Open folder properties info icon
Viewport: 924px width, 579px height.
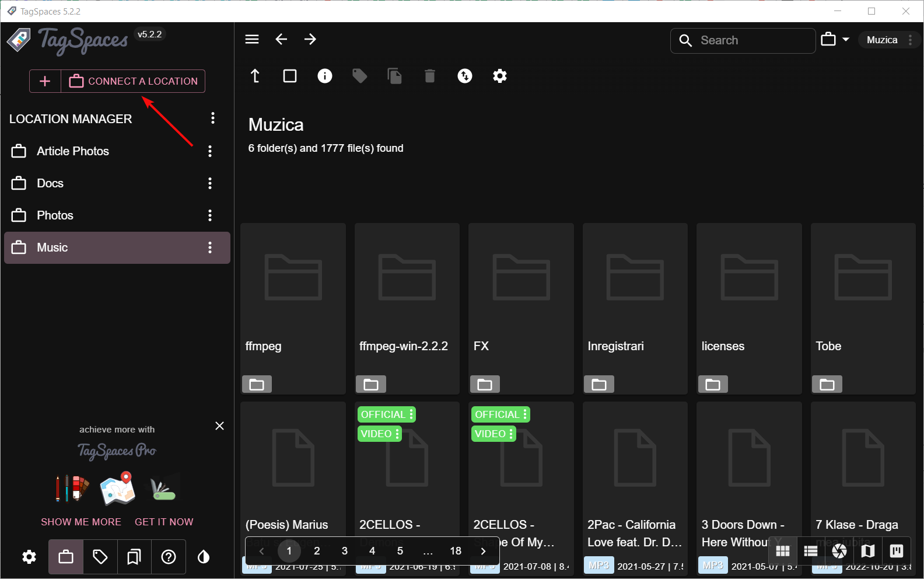(325, 76)
